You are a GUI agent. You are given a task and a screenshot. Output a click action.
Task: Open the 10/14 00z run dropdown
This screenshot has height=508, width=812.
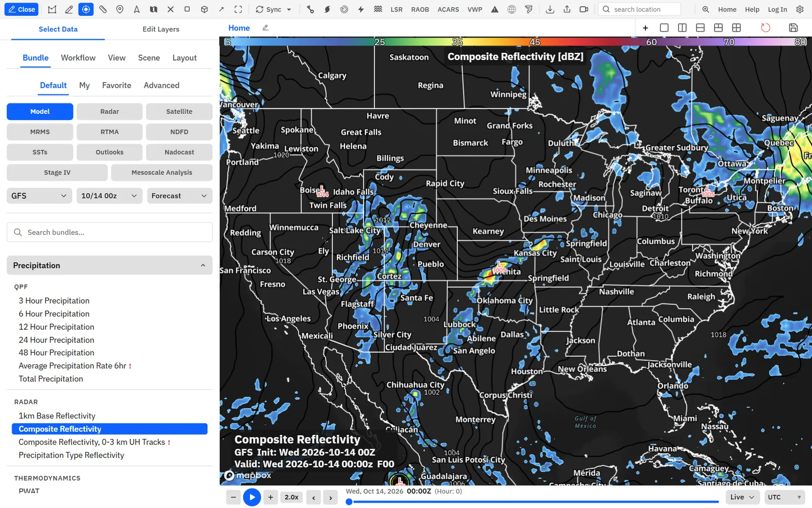[x=109, y=196]
